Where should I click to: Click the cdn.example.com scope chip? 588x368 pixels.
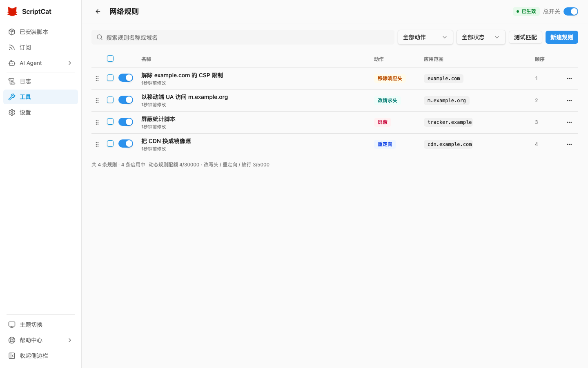coord(448,144)
